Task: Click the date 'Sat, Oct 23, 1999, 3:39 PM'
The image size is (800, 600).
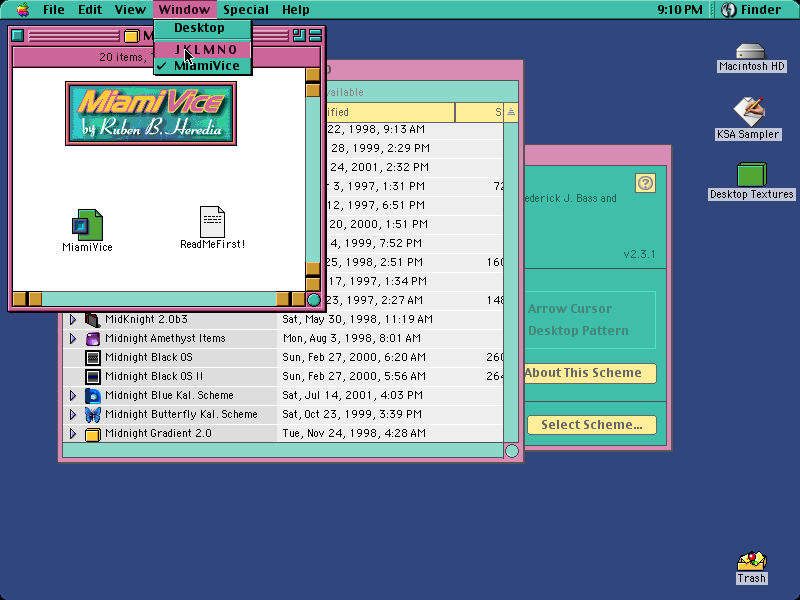Action: point(352,414)
